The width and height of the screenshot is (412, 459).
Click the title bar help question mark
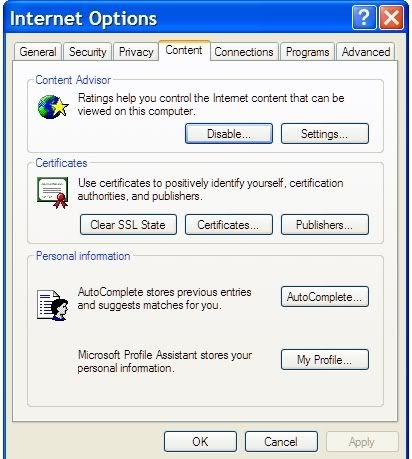click(364, 17)
